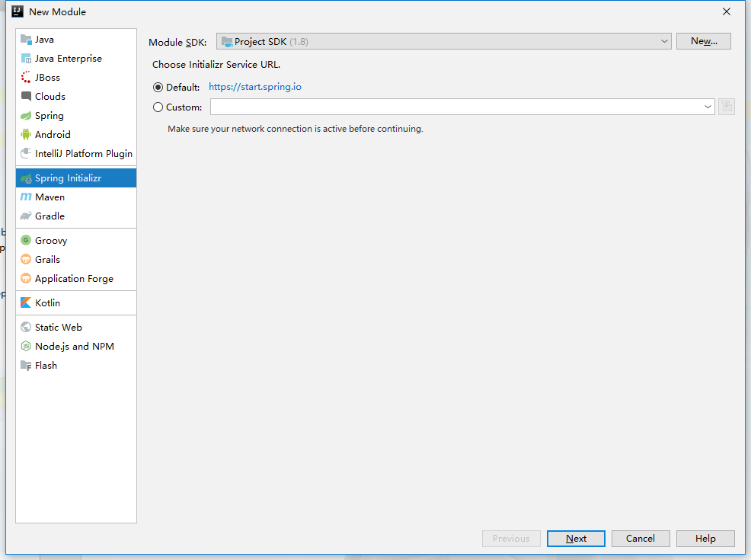This screenshot has width=751, height=560.
Task: Close the New Module dialog
Action: pyautogui.click(x=727, y=11)
